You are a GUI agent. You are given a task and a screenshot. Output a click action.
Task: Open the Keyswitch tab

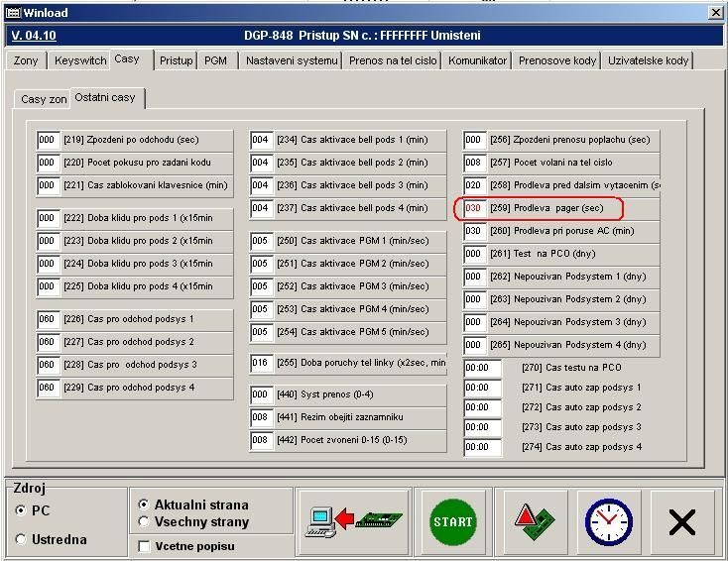point(80,60)
